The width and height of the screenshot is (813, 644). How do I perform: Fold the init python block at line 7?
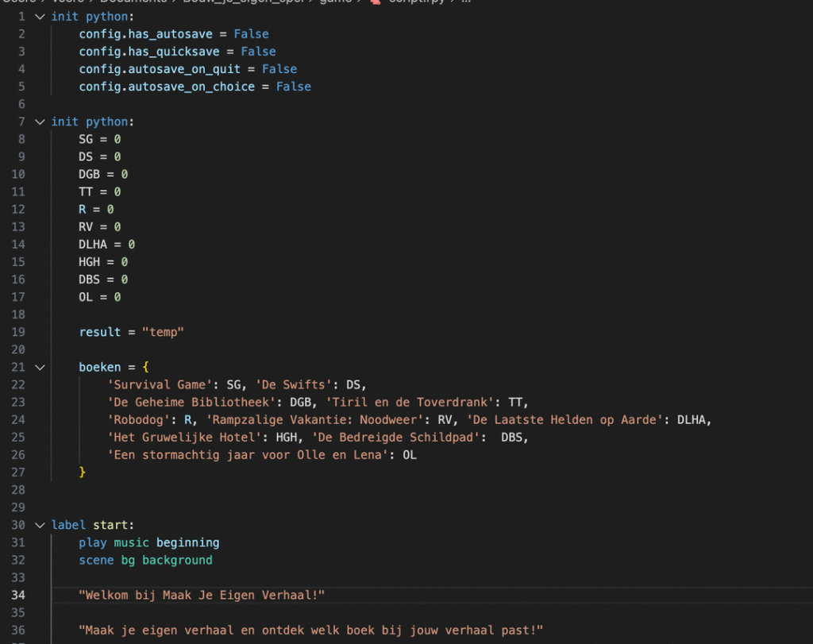tap(40, 121)
